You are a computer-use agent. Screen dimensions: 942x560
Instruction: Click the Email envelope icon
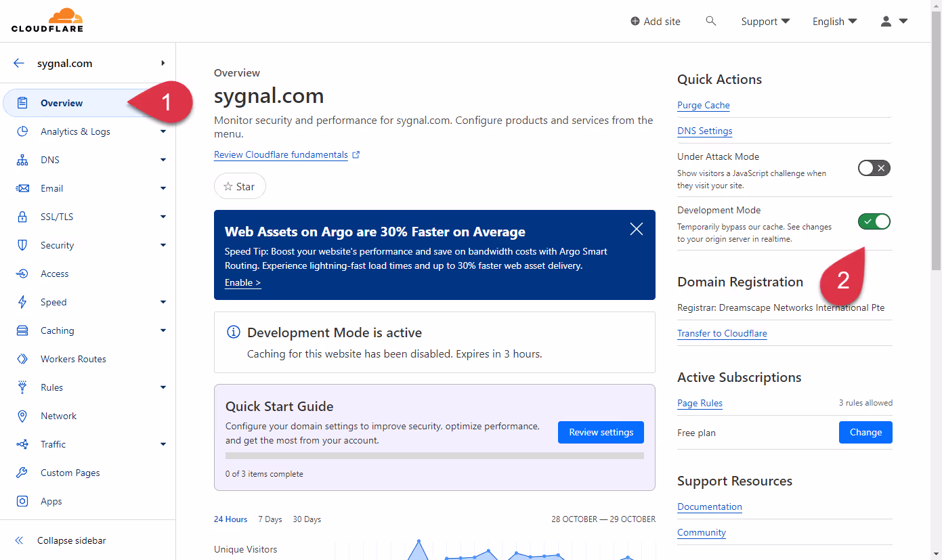[22, 188]
